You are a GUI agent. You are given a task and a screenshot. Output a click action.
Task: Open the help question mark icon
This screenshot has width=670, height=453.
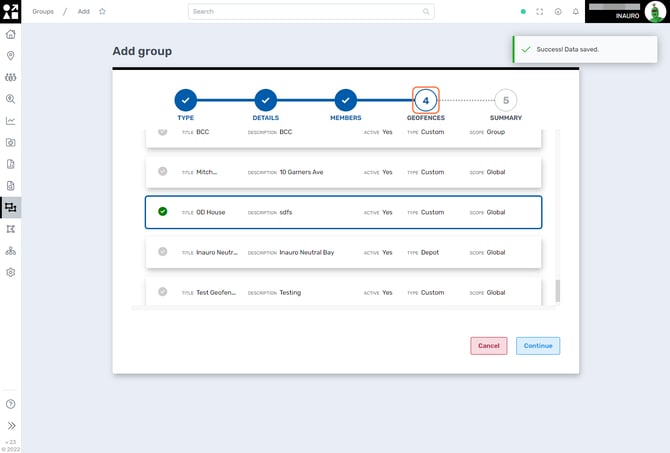point(11,404)
